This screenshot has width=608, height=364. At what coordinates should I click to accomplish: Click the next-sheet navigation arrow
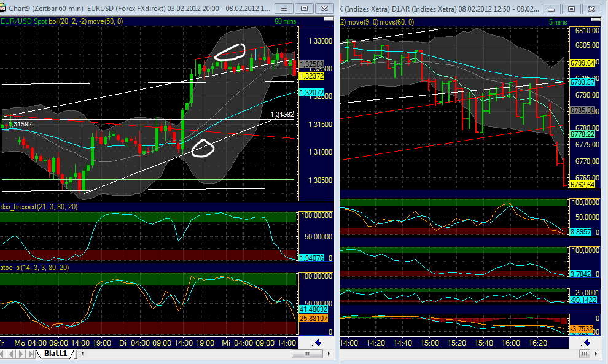19,354
